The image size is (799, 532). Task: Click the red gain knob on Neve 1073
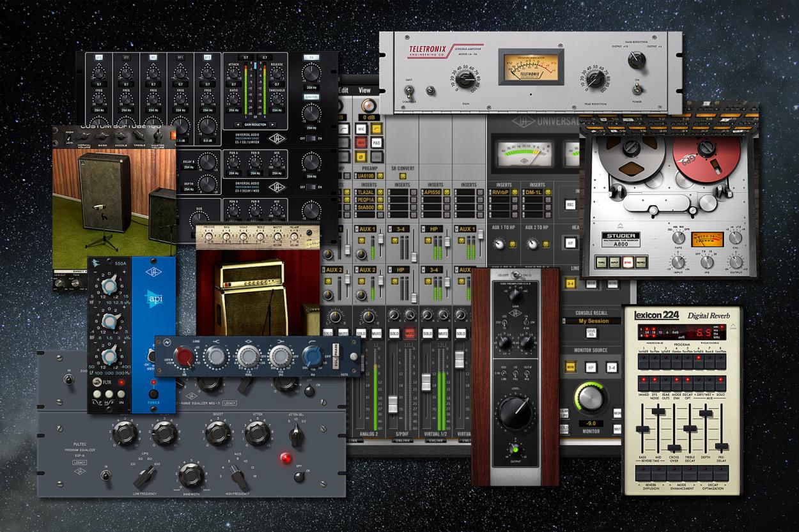point(185,356)
